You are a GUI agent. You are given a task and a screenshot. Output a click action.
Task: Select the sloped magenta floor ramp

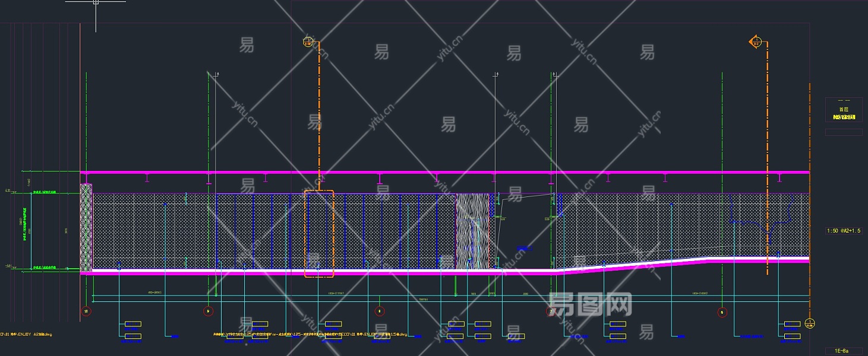(636, 263)
